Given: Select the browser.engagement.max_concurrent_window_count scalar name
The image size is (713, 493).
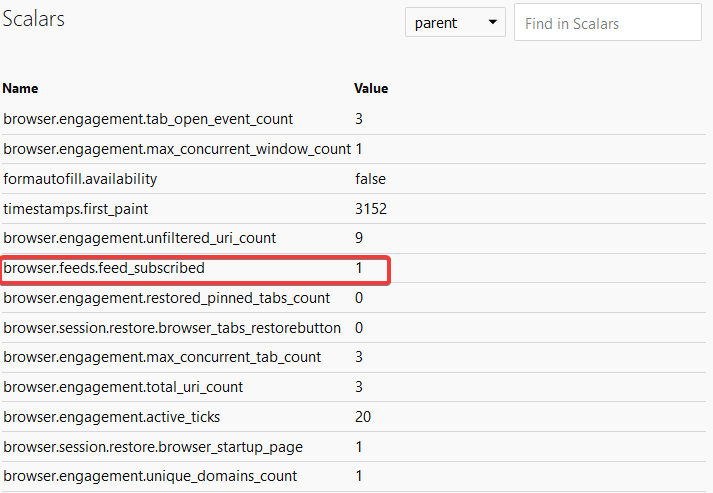Looking at the screenshot, I should coord(177,149).
